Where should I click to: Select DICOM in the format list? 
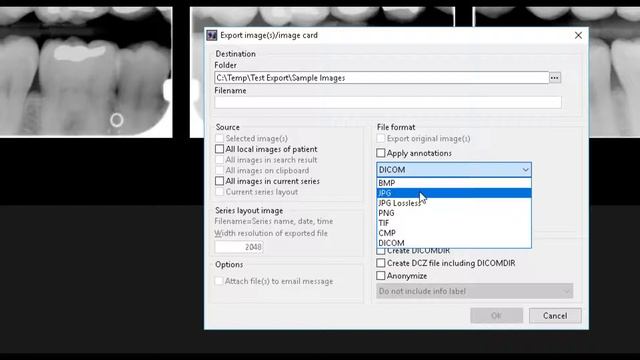pos(454,243)
